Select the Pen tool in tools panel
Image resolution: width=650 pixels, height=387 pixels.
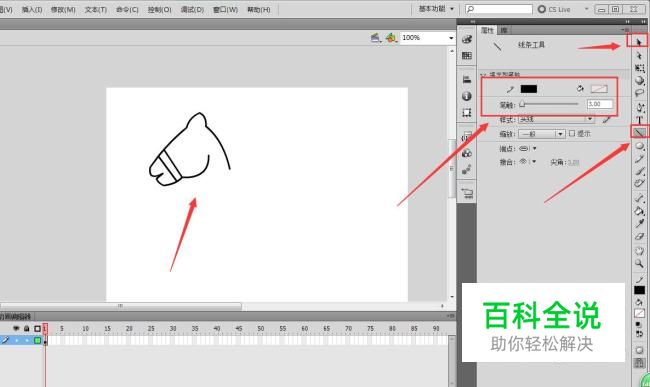tap(640, 107)
